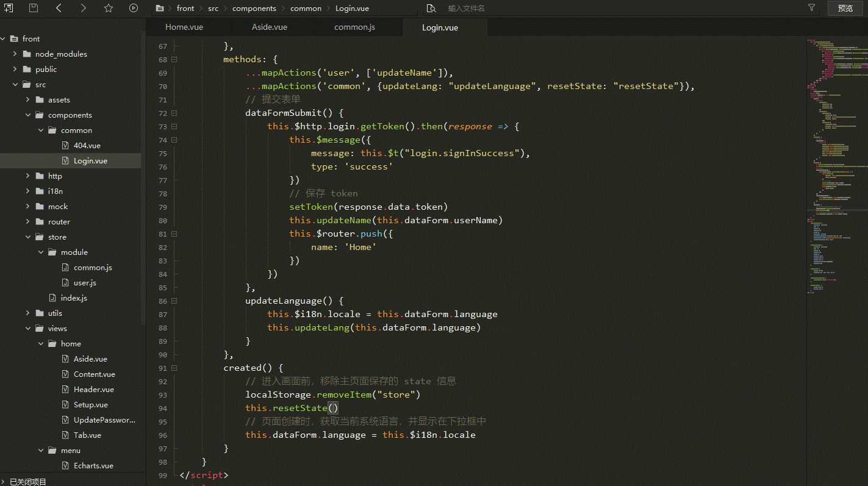This screenshot has height=486, width=868.
Task: Click the file icon beside index.js
Action: tap(53, 298)
